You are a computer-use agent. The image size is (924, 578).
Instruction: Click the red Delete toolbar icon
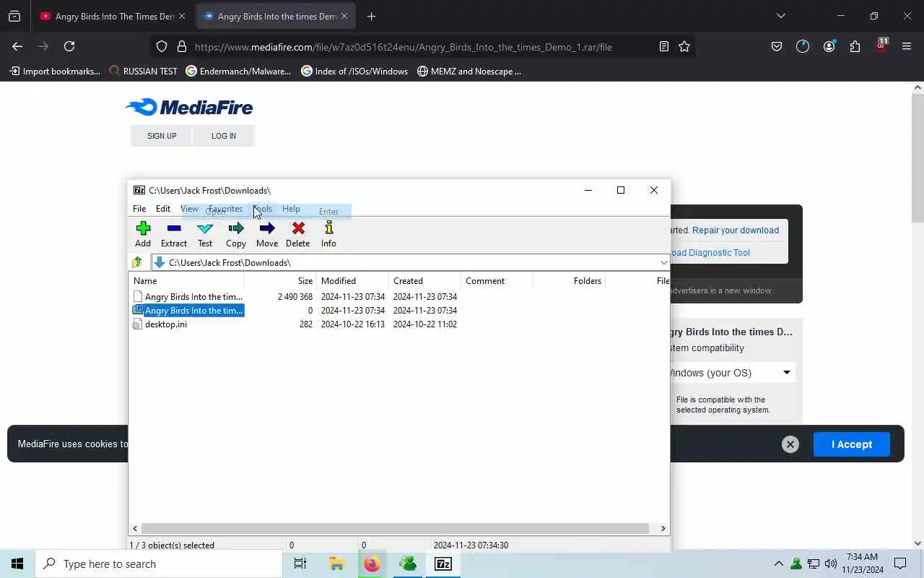click(x=297, y=234)
